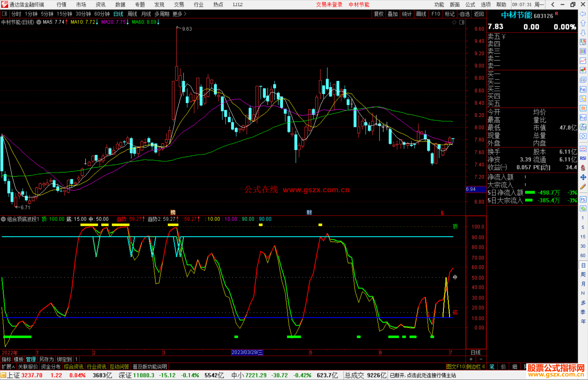
Task: Open the 帮助 menu
Action: click(501, 4)
